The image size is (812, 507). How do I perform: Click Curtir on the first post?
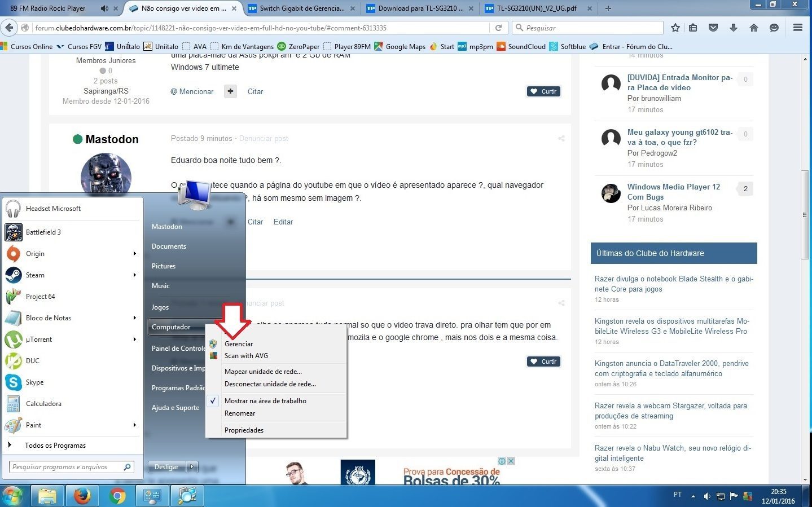543,91
